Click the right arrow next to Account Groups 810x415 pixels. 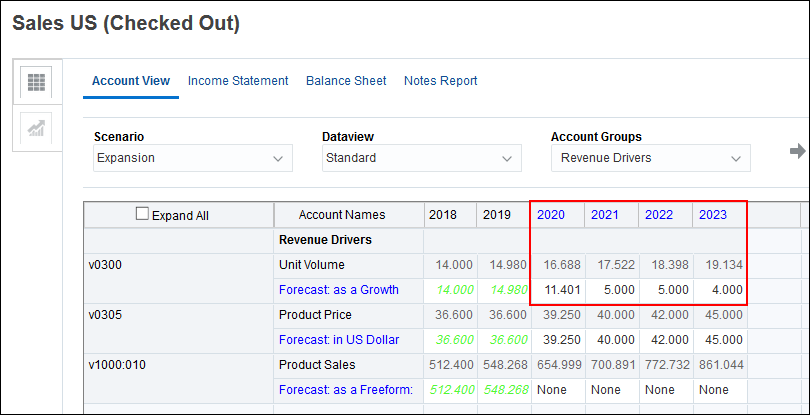pos(797,151)
